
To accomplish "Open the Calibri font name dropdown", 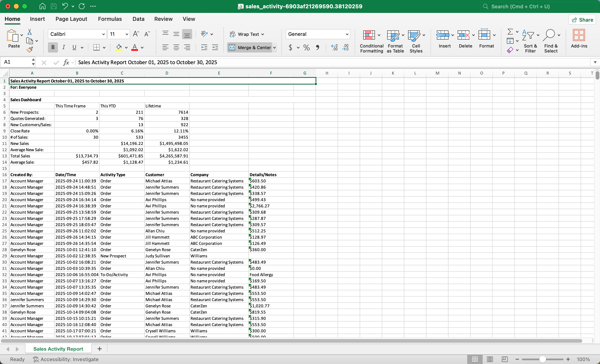I will 103,34.
